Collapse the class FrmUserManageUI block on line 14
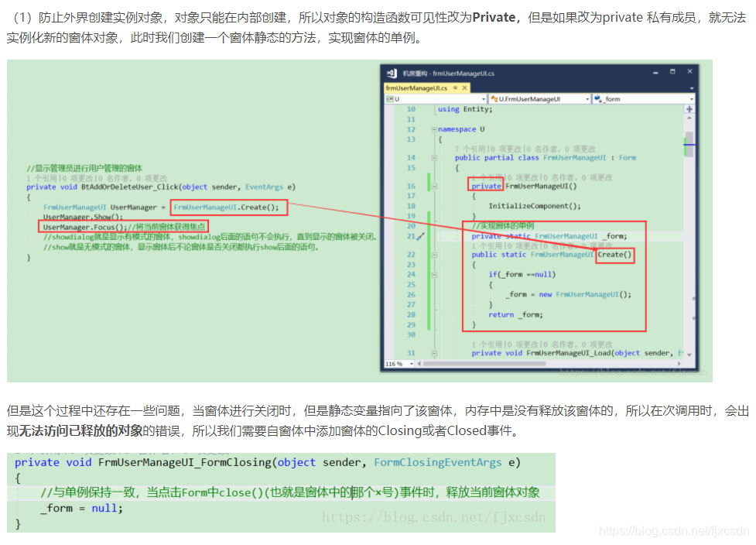Viewport: 756px width, 545px height. (x=434, y=158)
